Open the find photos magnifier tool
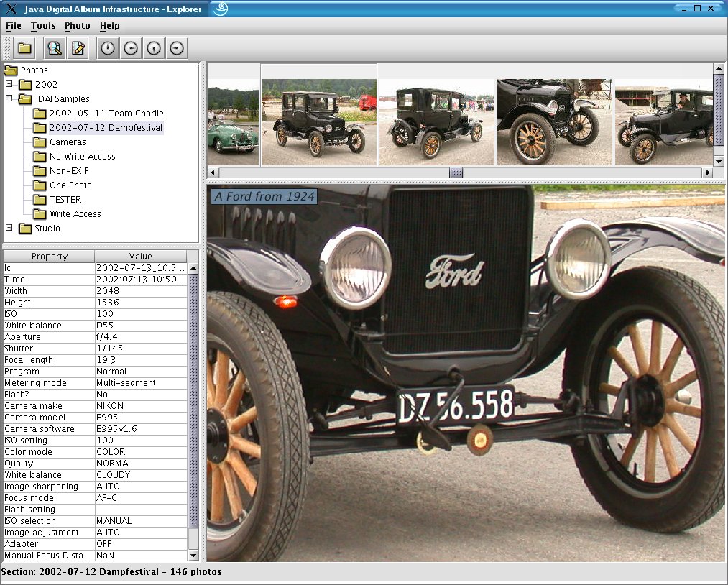Image resolution: width=728 pixels, height=585 pixels. [x=55, y=48]
